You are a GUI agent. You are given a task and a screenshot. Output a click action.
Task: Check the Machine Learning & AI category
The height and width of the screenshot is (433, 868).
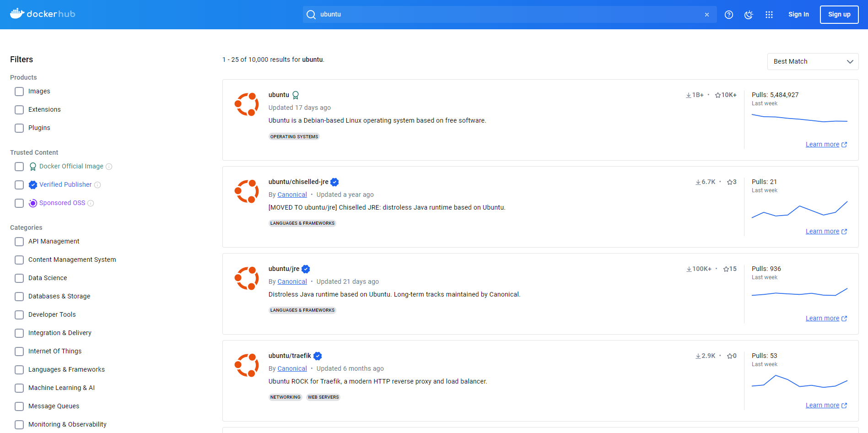coord(19,388)
